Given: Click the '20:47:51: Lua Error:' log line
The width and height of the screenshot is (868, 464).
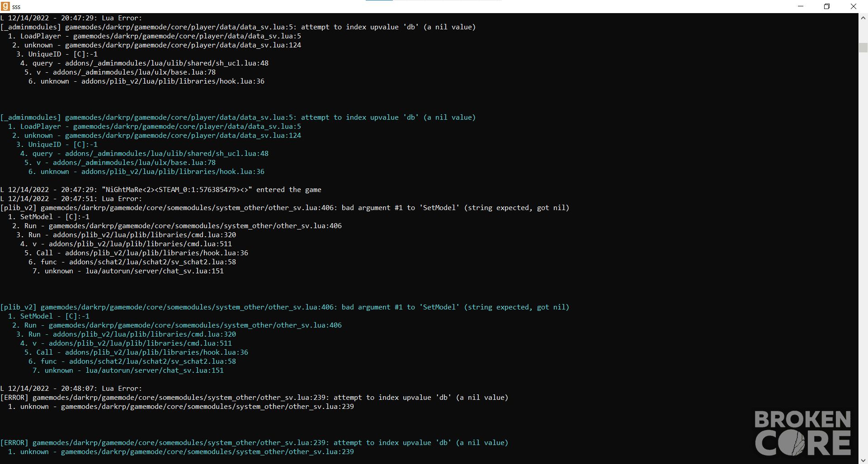Looking at the screenshot, I should point(71,199).
